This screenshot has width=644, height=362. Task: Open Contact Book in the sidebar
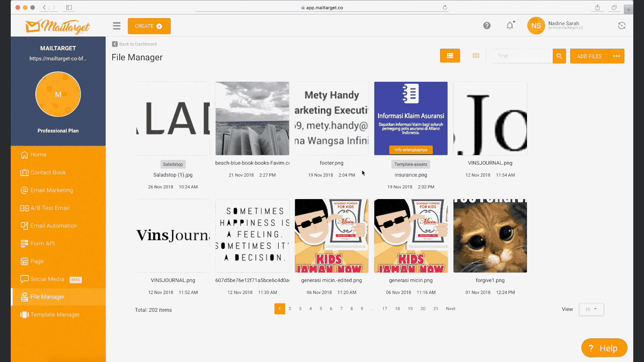(x=48, y=172)
